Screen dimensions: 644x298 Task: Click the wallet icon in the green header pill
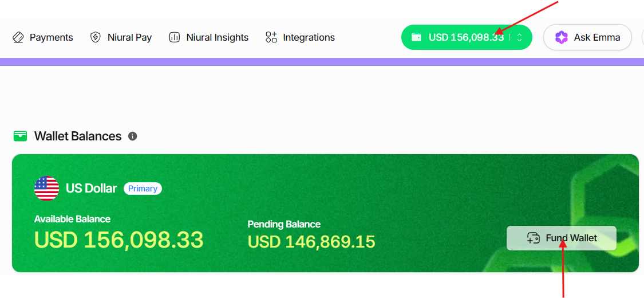[x=417, y=37]
